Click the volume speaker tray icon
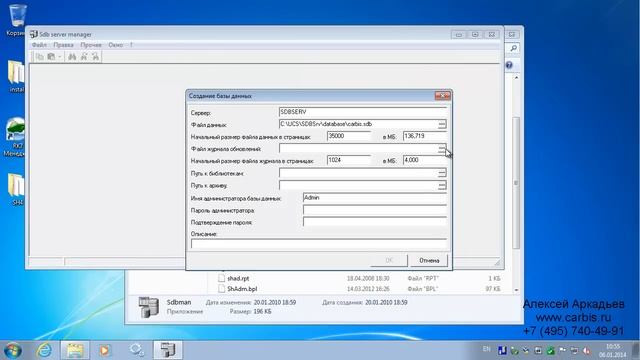This screenshot has width=640, height=360. tap(587, 350)
